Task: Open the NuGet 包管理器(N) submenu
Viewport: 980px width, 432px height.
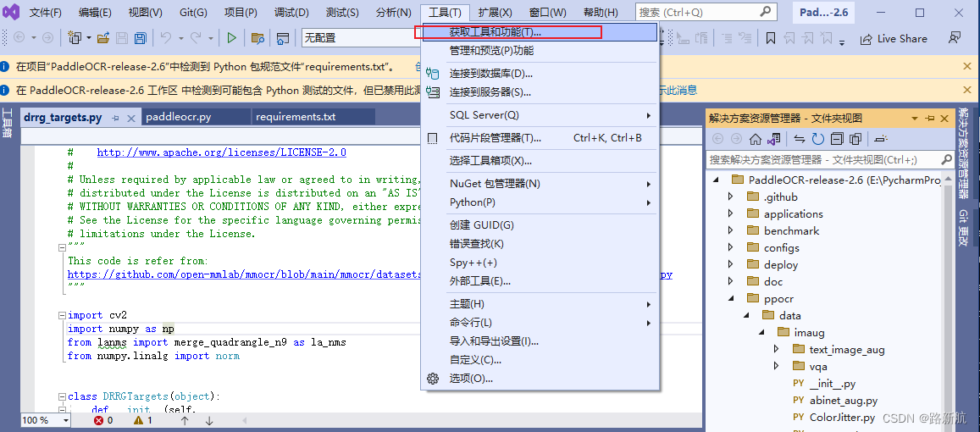Action: [x=540, y=184]
